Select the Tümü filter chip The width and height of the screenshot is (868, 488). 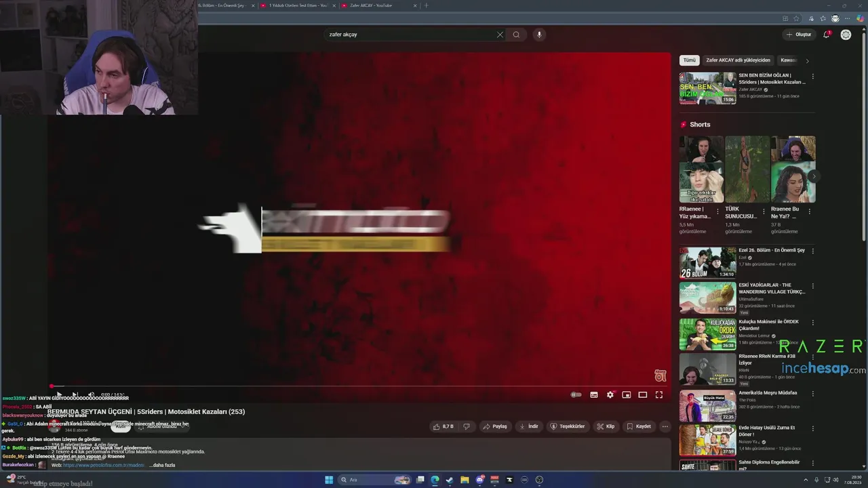coord(689,60)
